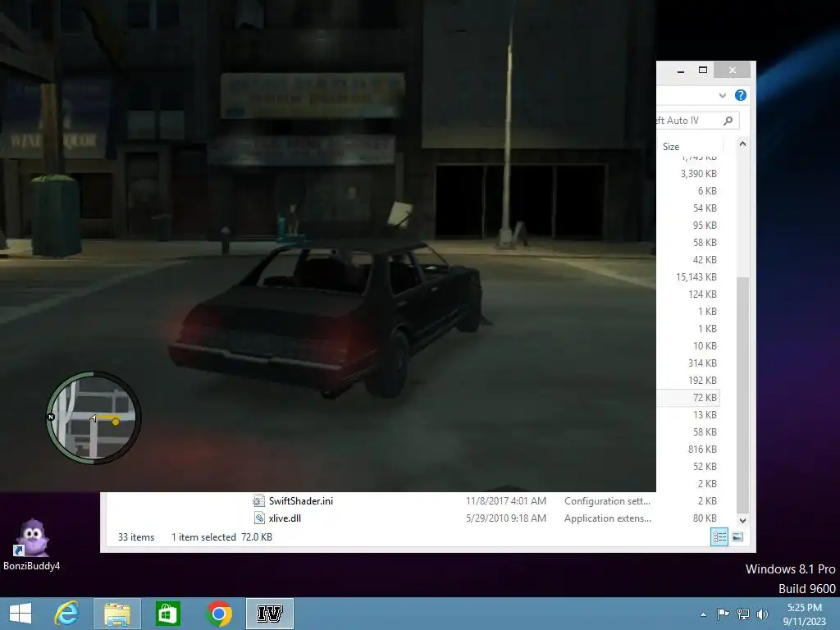Click the 6 KB size cell
This screenshot has width=840, height=630.
707,190
